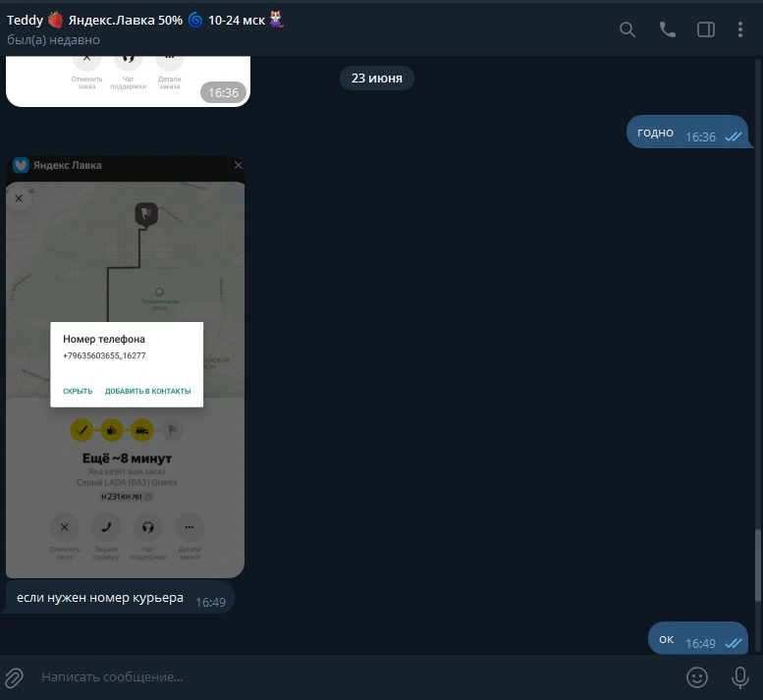The image size is (763, 700).
Task: Click 'СКРЫТЬ' in the phone number dialog
Action: (x=78, y=391)
